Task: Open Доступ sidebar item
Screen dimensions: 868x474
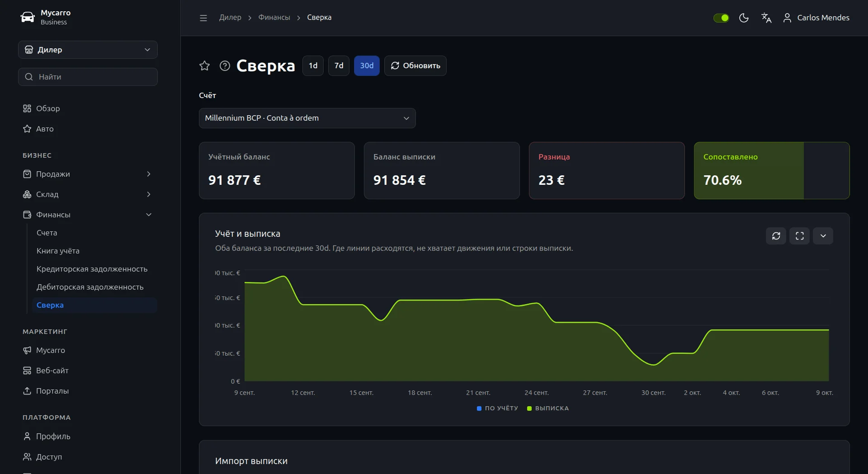Action: click(x=88, y=457)
